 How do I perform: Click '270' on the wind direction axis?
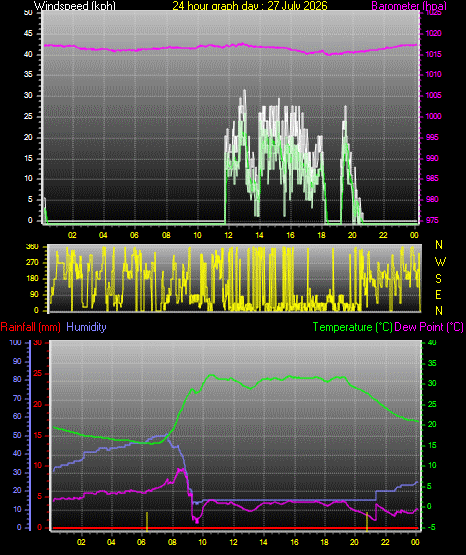coord(32,263)
